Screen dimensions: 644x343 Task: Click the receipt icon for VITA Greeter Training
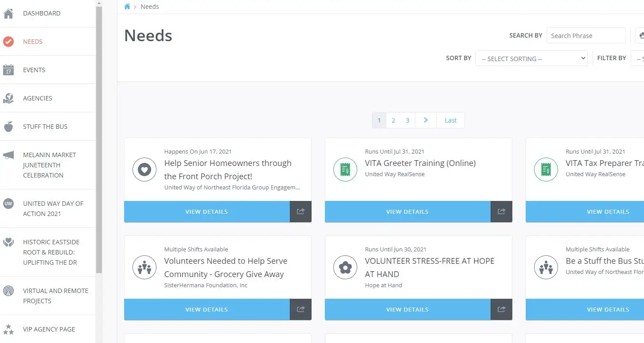coord(345,170)
